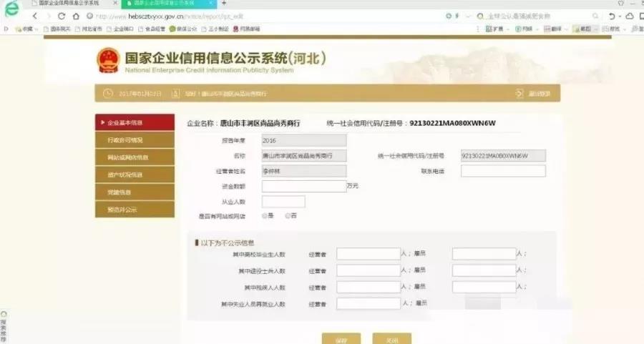Open the 网易邮箱 bookmark with red icon
The width and height of the screenshot is (644, 344).
pyautogui.click(x=246, y=29)
